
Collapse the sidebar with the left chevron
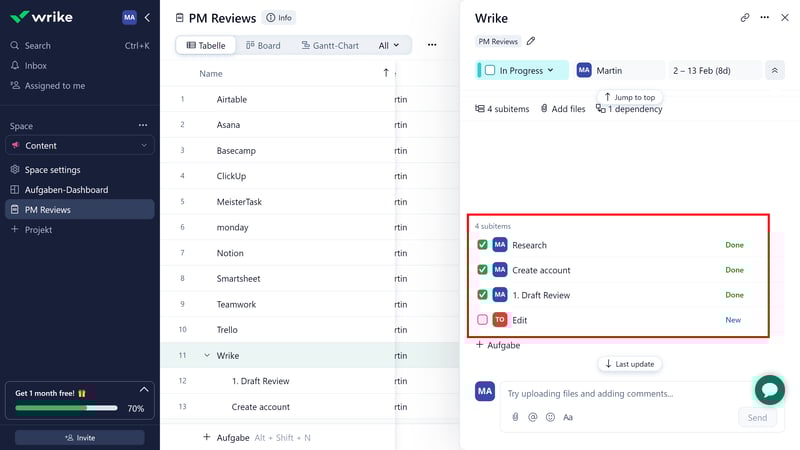pyautogui.click(x=147, y=17)
